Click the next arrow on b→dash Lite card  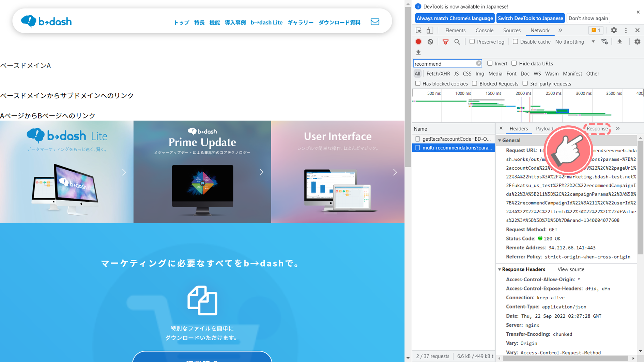124,172
